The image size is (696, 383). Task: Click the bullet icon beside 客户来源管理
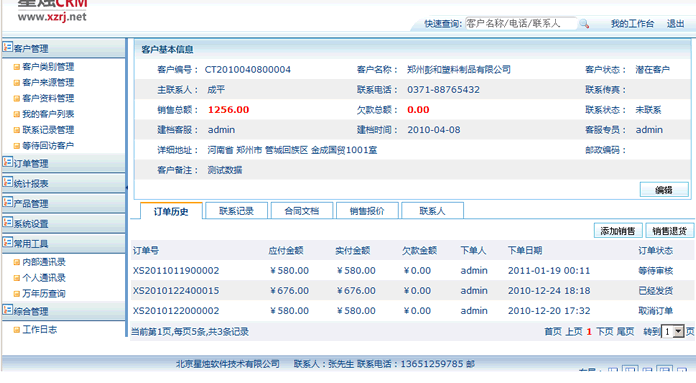click(x=17, y=83)
